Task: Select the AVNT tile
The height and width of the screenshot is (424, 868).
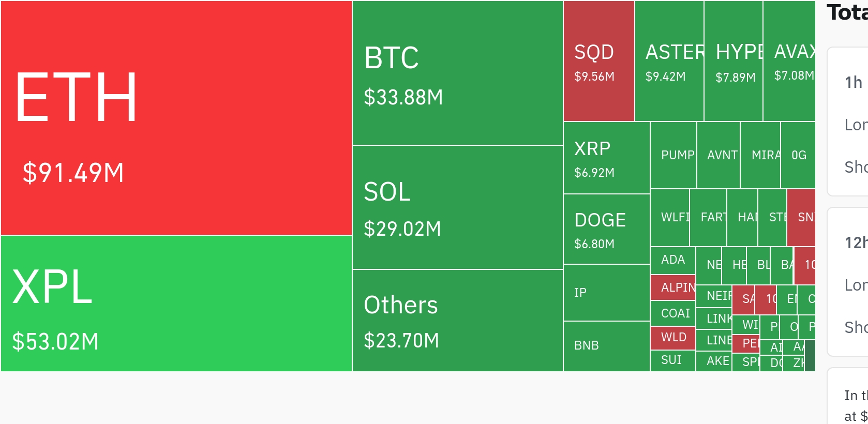Action: (719, 155)
